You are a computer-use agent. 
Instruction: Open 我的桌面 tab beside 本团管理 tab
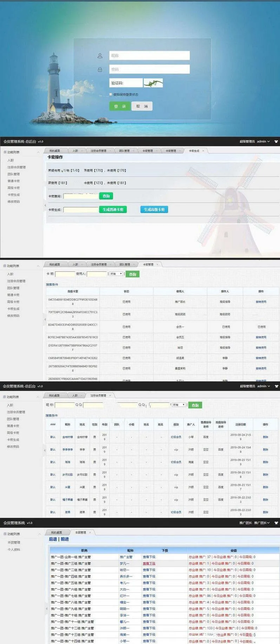56,532
